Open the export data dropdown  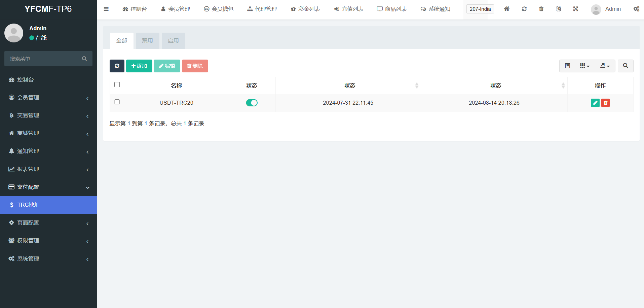point(605,66)
